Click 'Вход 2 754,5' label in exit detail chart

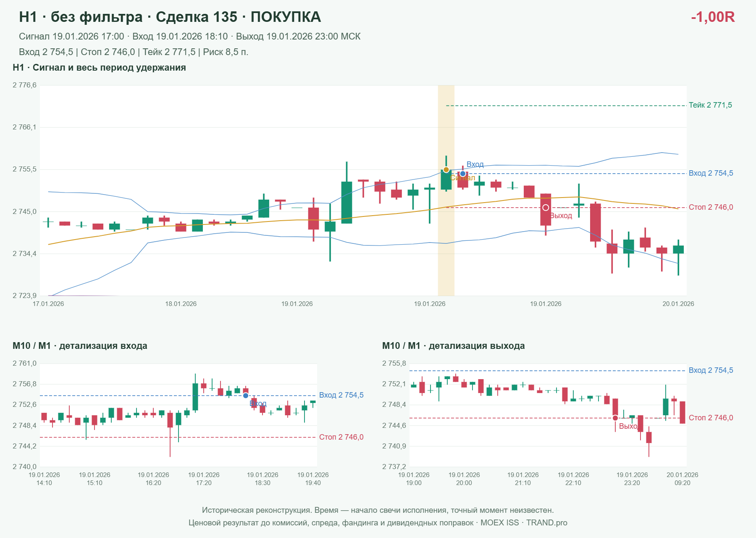point(711,370)
